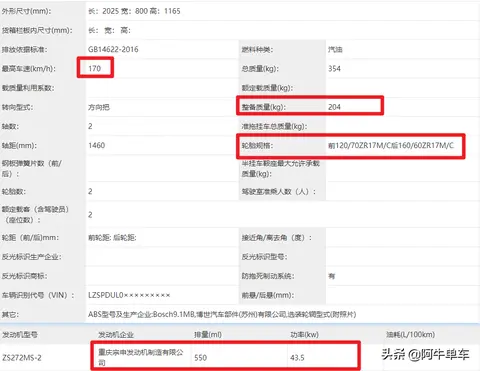The image size is (480, 371).
Task: Select the value 2 in the 轮胎数 row
Action: coord(90,191)
